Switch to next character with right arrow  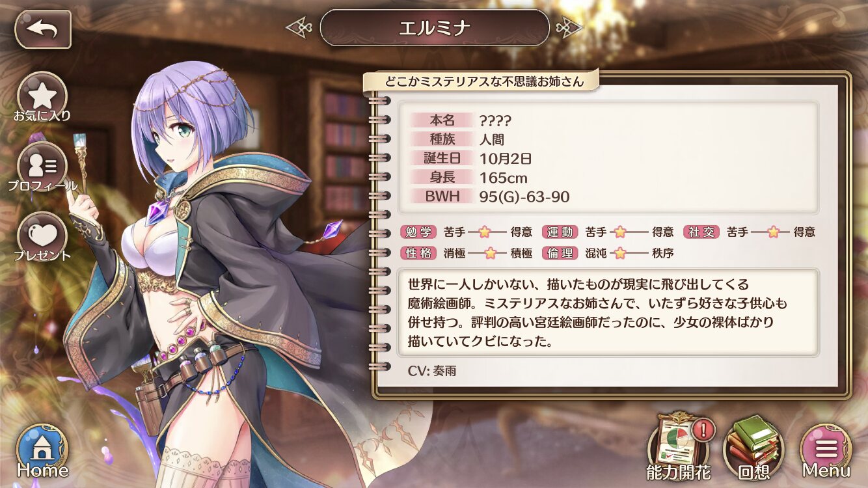569,27
